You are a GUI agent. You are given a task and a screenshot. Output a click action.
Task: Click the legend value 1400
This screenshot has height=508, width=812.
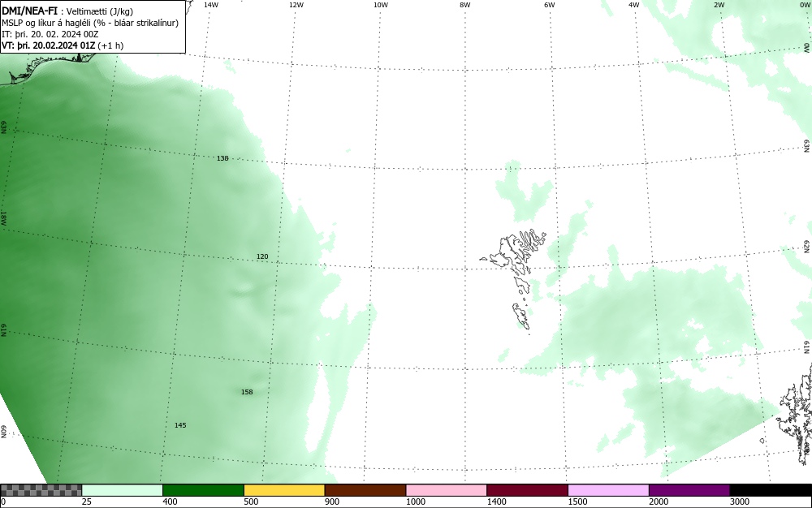pos(497,502)
